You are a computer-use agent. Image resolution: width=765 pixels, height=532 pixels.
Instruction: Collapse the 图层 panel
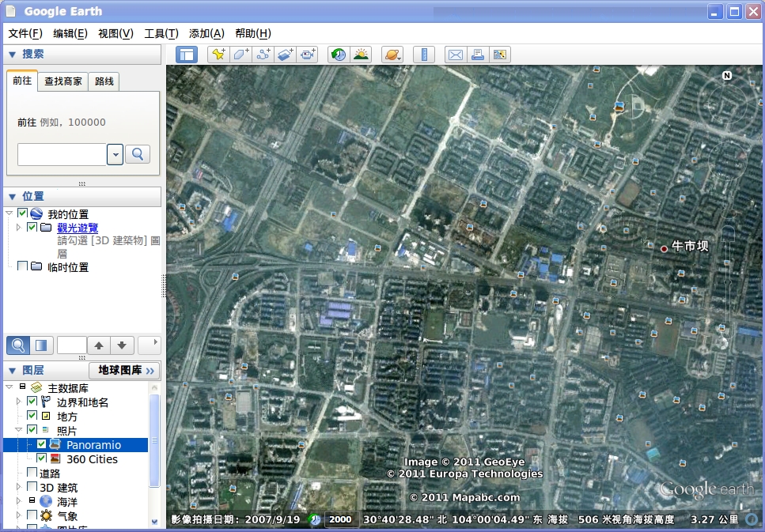coord(13,371)
